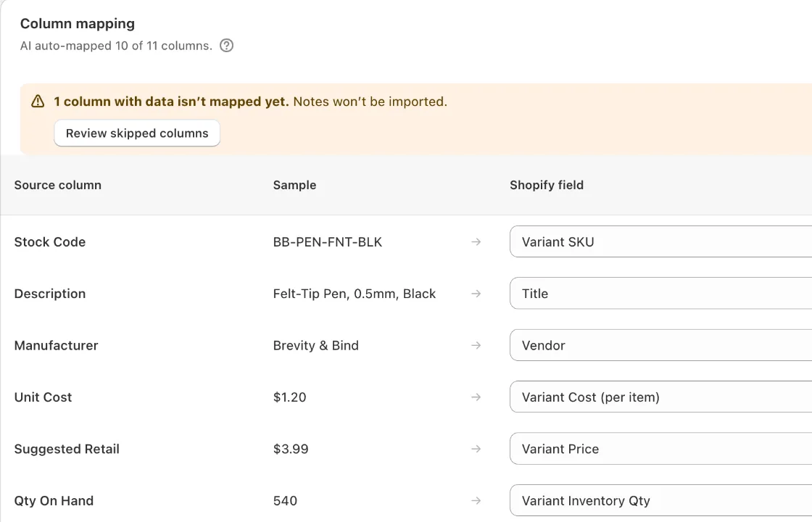This screenshot has width=812, height=522.
Task: Click the arrow icon in Stock Code row
Action: 476,242
